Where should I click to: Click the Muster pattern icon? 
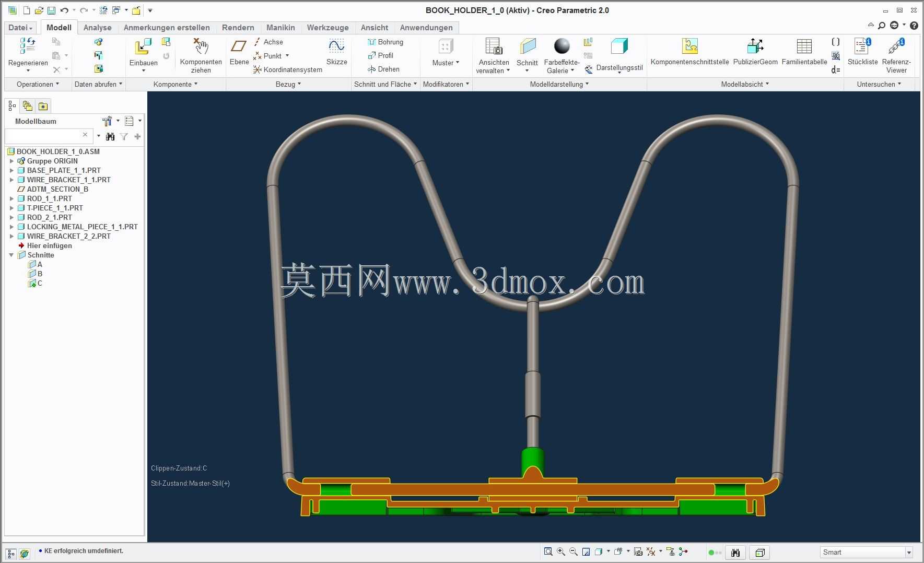446,46
